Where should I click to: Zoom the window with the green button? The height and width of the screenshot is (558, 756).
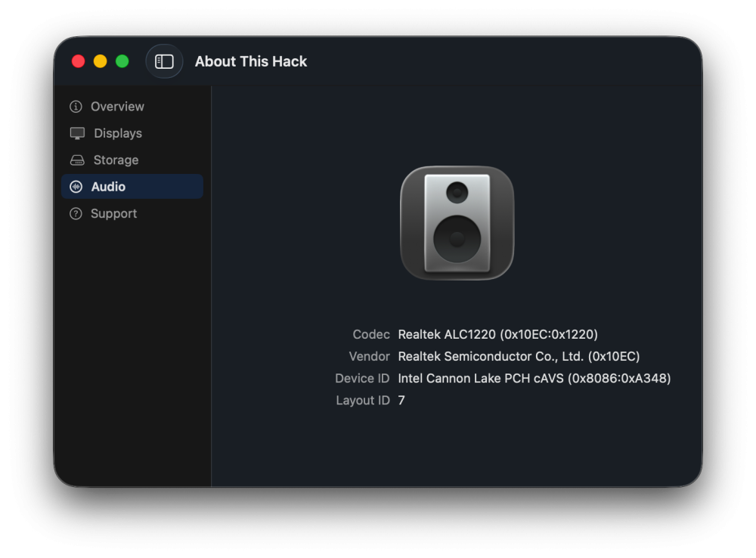coord(122,61)
